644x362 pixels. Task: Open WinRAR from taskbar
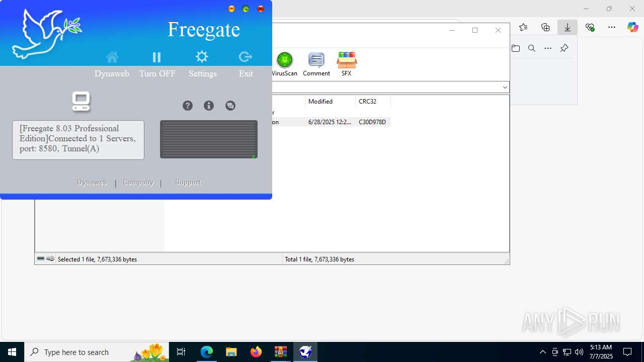(x=280, y=352)
